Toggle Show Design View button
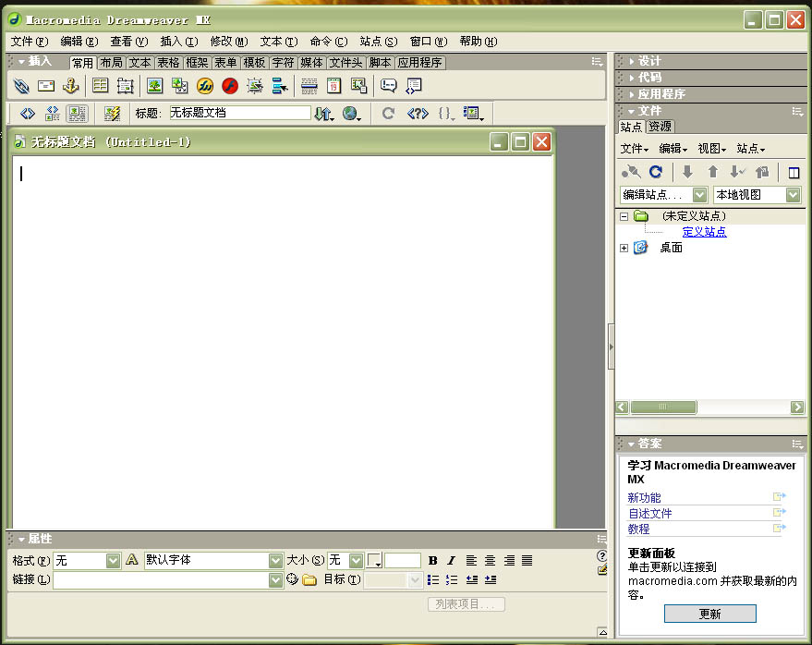 [77, 113]
